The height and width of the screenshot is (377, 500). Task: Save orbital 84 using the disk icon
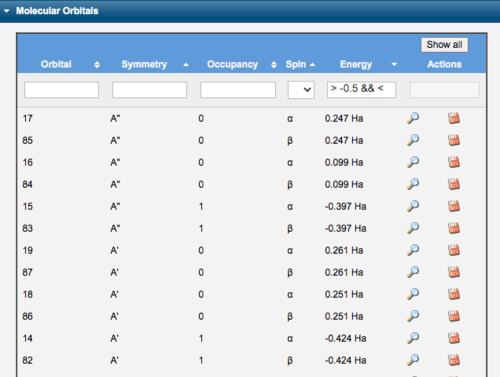tap(454, 184)
